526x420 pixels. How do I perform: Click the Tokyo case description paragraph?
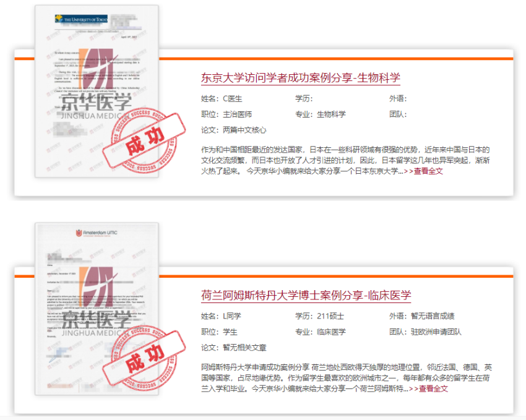[345, 160]
